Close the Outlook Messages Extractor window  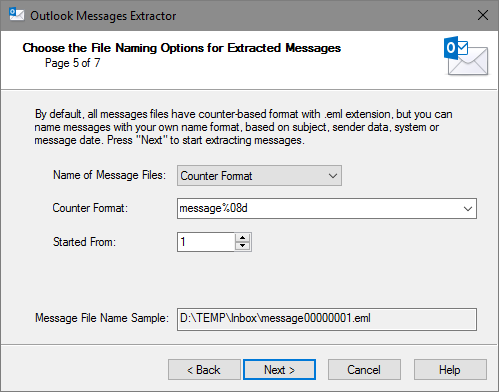click(483, 15)
